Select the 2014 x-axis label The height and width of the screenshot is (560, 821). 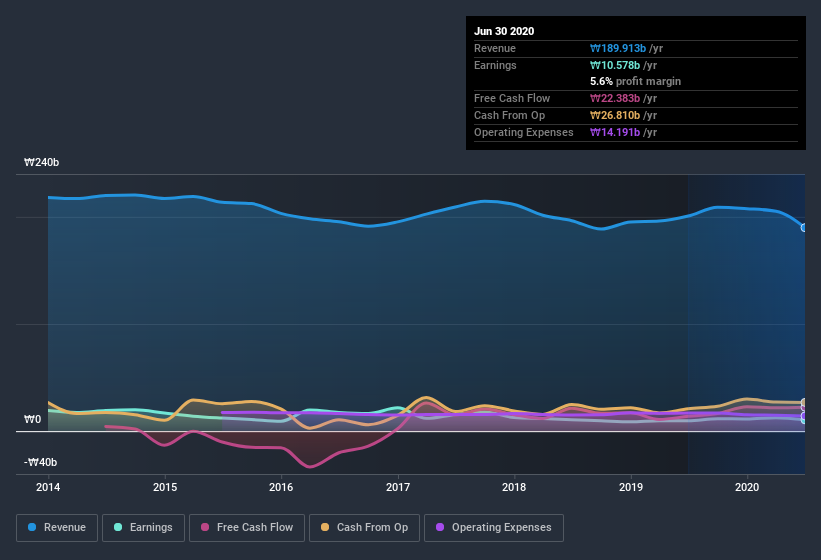point(48,487)
